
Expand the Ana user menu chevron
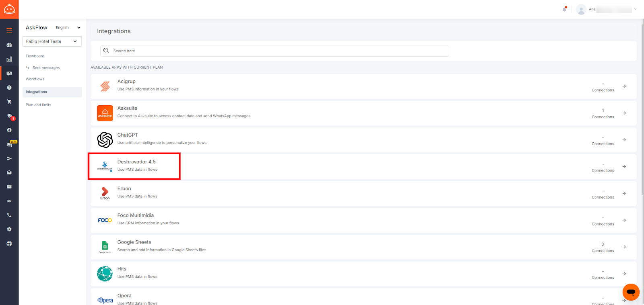[636, 9]
